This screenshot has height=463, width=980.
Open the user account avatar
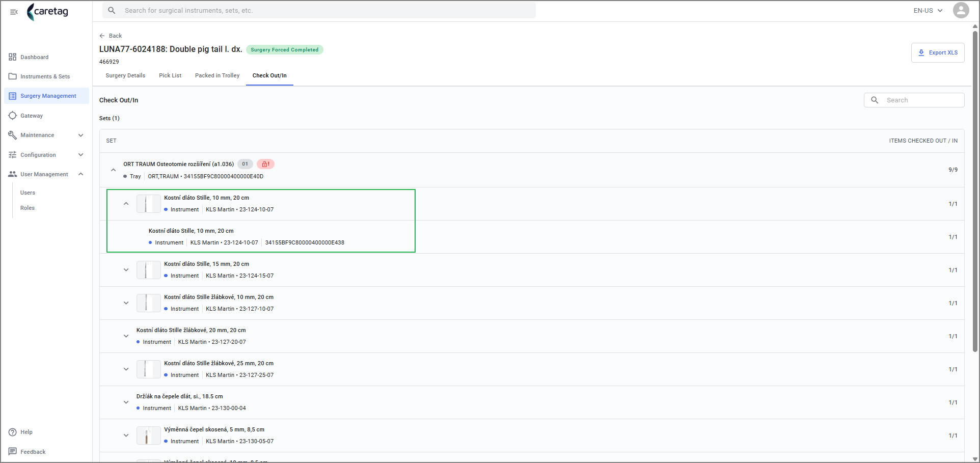(x=961, y=10)
